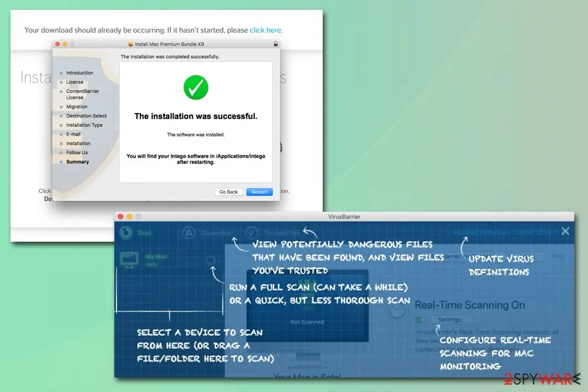The width and height of the screenshot is (588, 392).
Task: Select the Follow Us installer step
Action: click(x=77, y=152)
